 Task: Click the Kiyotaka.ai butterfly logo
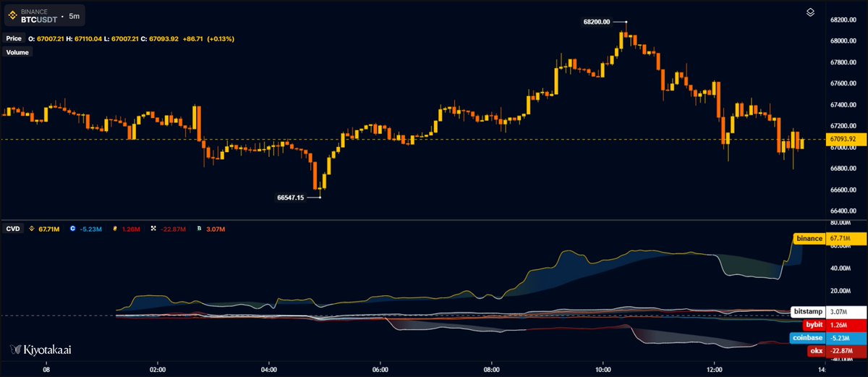click(15, 350)
